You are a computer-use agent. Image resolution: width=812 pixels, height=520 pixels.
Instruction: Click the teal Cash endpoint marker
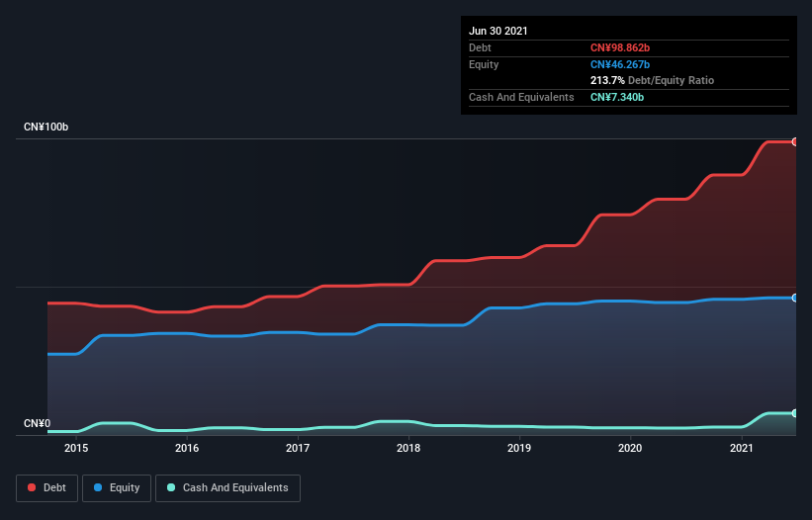click(x=795, y=413)
